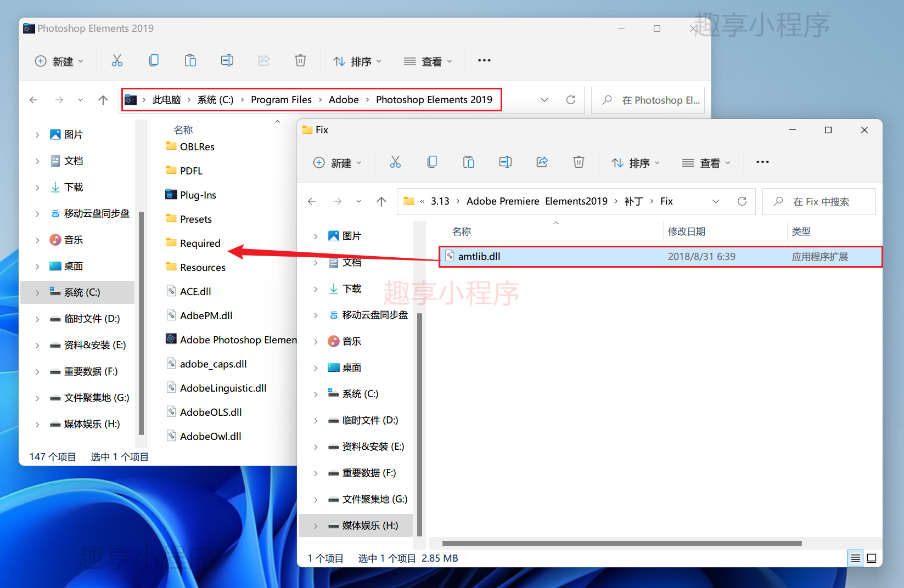904x588 pixels.
Task: Click 3.13 breadcrumb in Fix address bar
Action: pos(440,201)
